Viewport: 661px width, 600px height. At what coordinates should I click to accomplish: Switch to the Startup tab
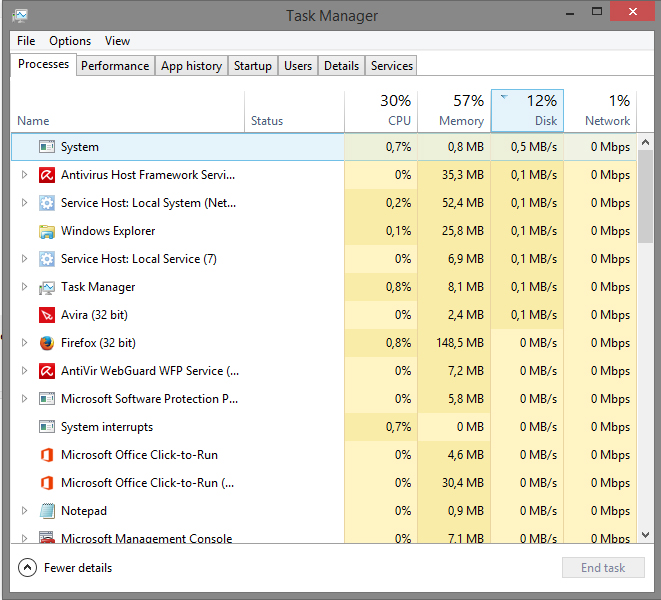coord(253,66)
